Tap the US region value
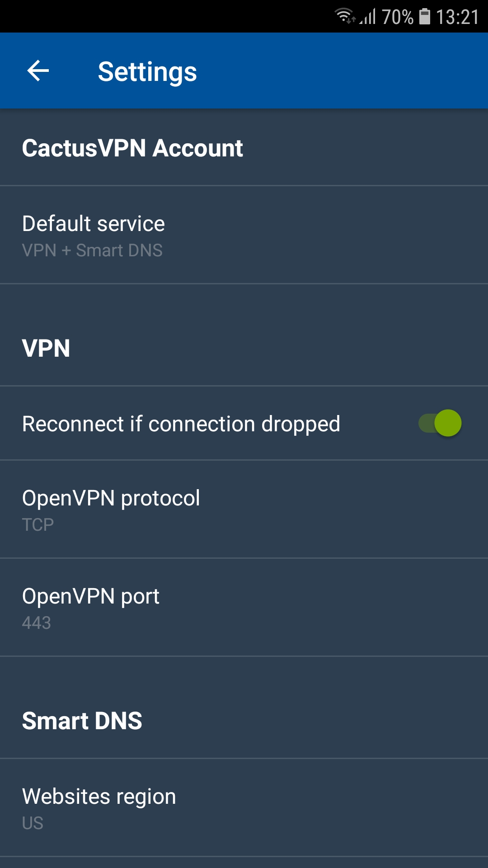Viewport: 488px width, 868px height. (33, 823)
